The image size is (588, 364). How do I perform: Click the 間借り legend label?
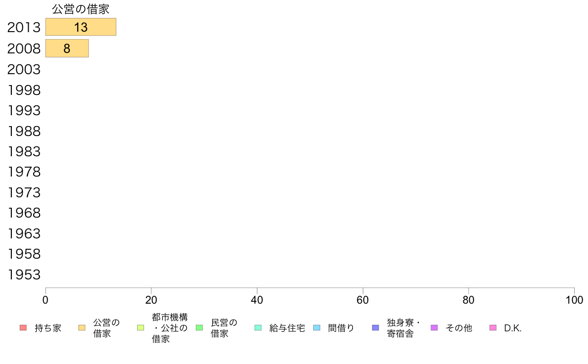tap(341, 328)
